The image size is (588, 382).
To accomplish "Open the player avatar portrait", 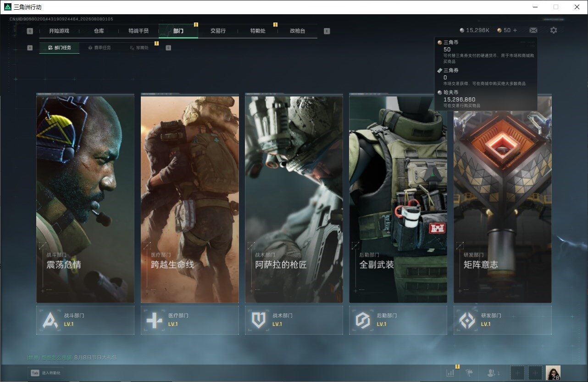I will (553, 373).
